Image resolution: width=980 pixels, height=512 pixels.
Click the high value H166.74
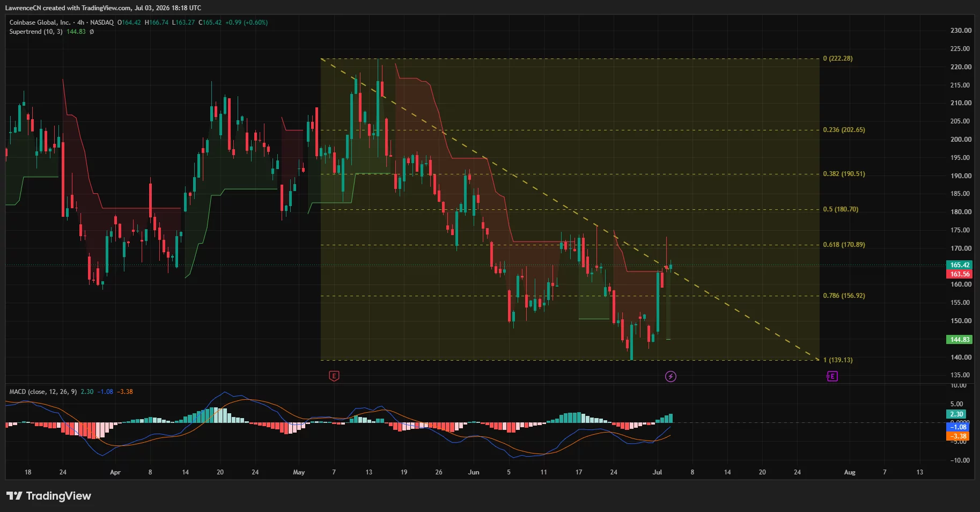click(x=157, y=23)
